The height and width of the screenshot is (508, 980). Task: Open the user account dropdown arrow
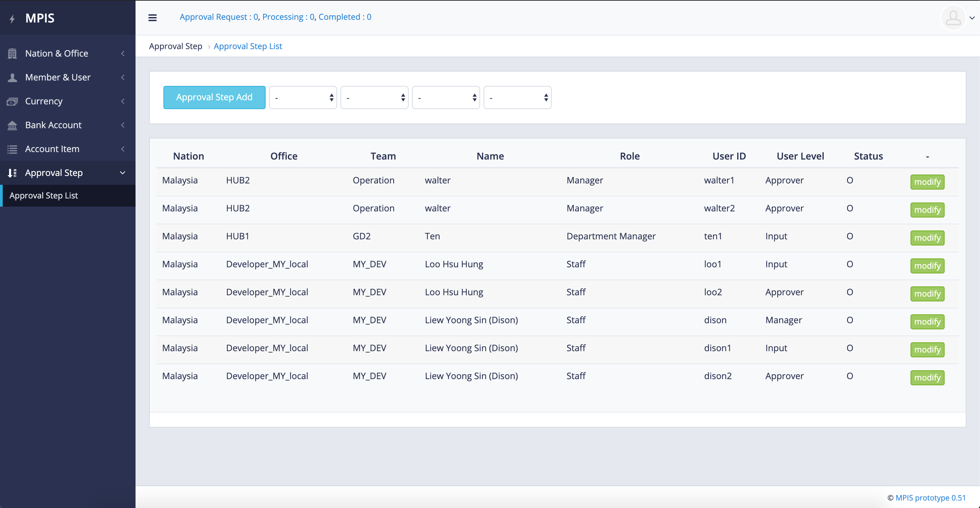[x=971, y=17]
